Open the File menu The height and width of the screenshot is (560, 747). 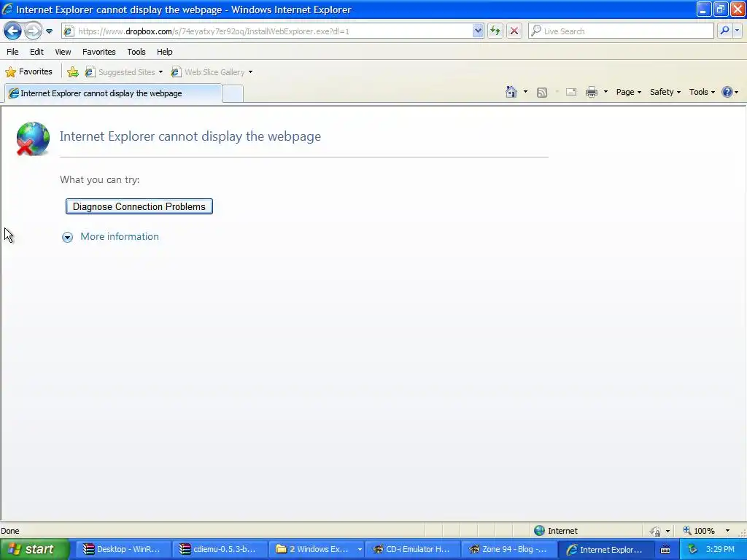click(12, 52)
